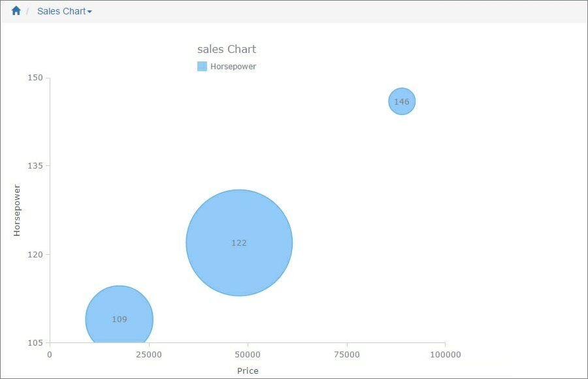
Task: Select the bubble labeled 122
Action: pos(239,242)
